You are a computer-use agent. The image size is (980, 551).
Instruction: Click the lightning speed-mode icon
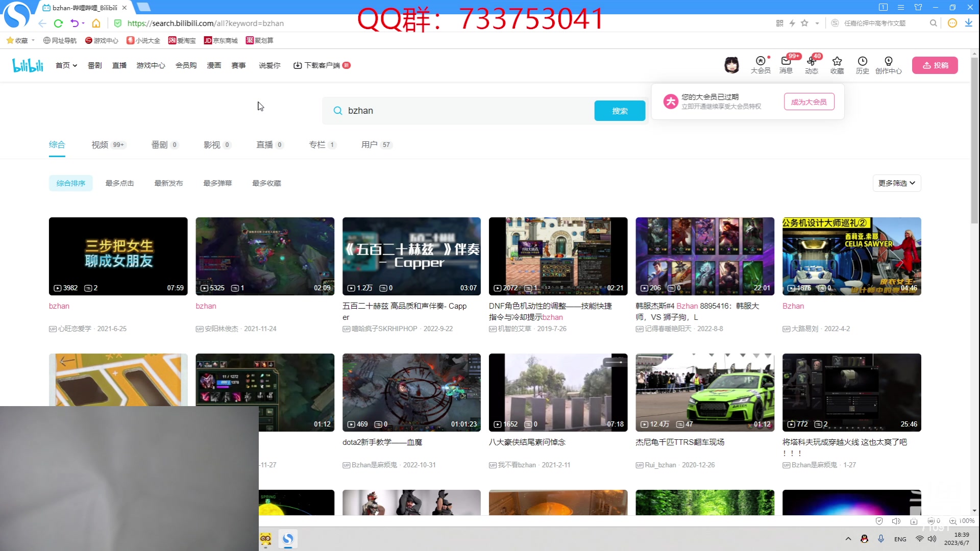792,23
